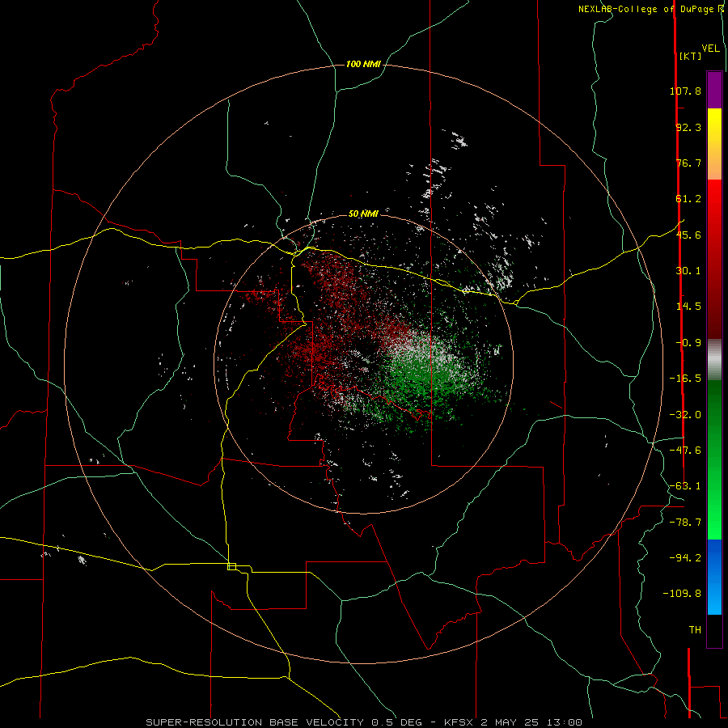Screen dimensions: 728x728
Task: Select the 50 NMI range ring label
Action: coord(363,214)
